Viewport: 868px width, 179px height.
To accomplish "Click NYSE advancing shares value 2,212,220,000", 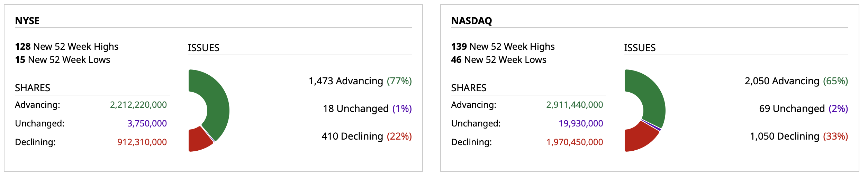I will coord(138,105).
